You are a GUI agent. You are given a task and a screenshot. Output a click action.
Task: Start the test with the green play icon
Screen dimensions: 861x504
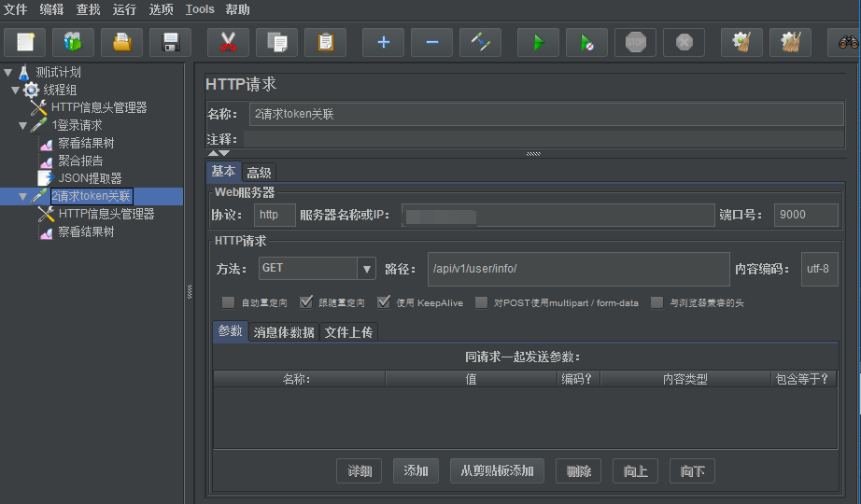tap(538, 42)
